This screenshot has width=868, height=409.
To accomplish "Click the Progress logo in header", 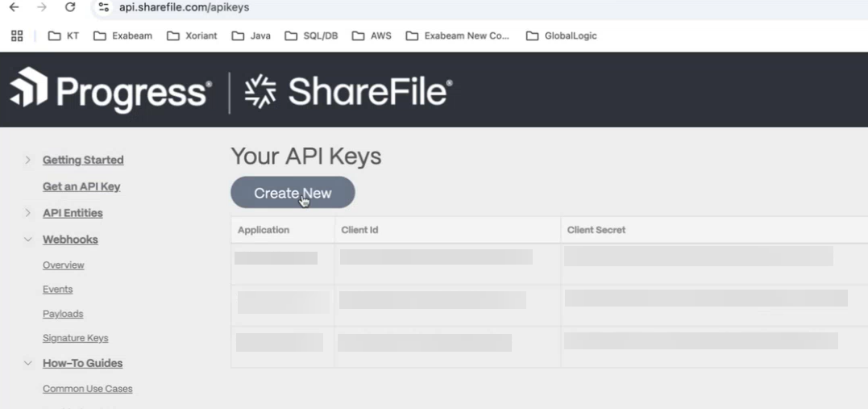I will [110, 90].
